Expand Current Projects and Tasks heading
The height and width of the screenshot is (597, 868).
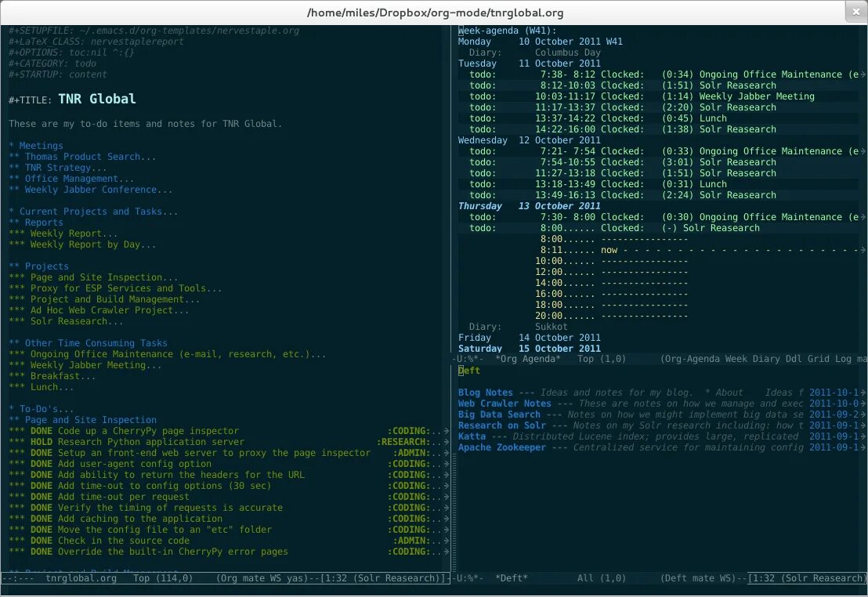[93, 212]
